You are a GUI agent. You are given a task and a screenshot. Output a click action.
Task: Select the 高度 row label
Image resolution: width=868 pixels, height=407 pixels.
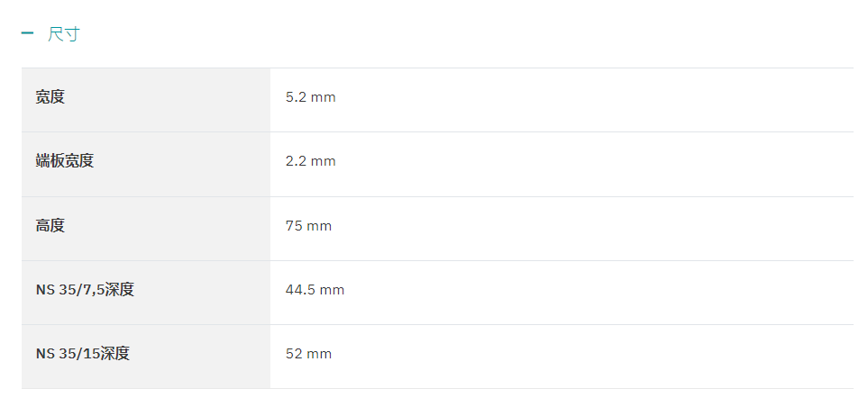click(50, 226)
